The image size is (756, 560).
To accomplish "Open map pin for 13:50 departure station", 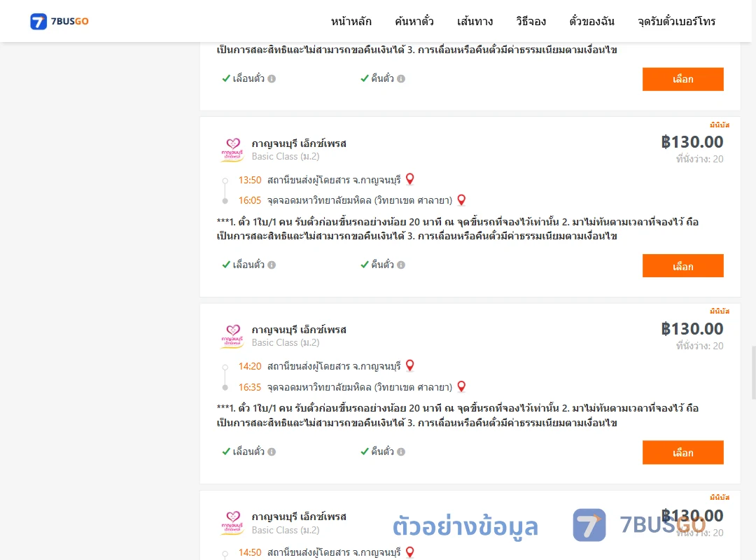I will 409,179.
